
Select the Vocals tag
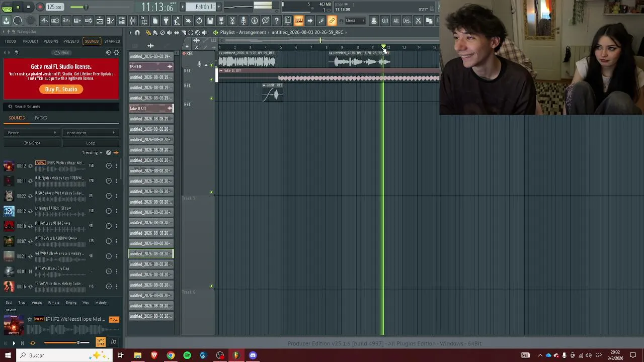[x=37, y=303]
